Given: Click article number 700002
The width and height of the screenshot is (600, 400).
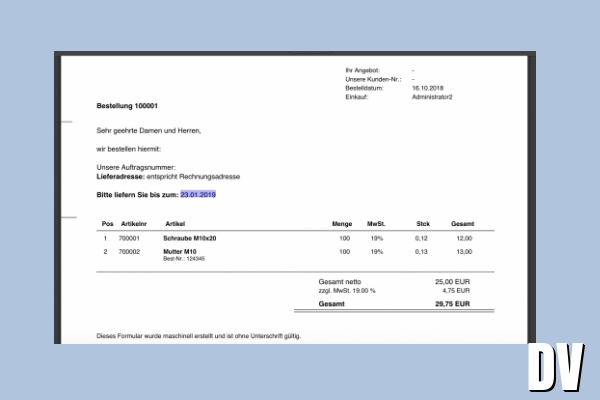Looking at the screenshot, I should coord(130,251).
